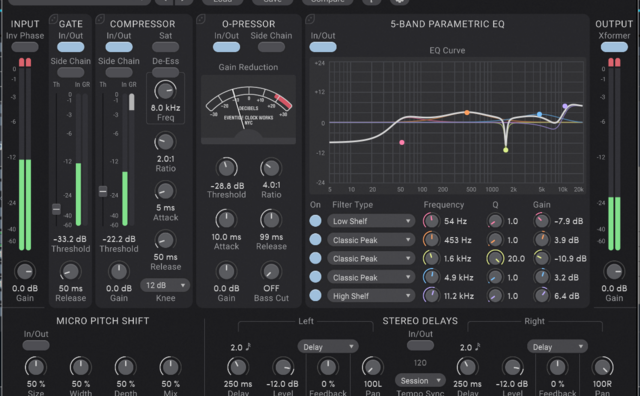Click the yellow 1.6 kHz notch node
640x396 pixels.
point(506,150)
